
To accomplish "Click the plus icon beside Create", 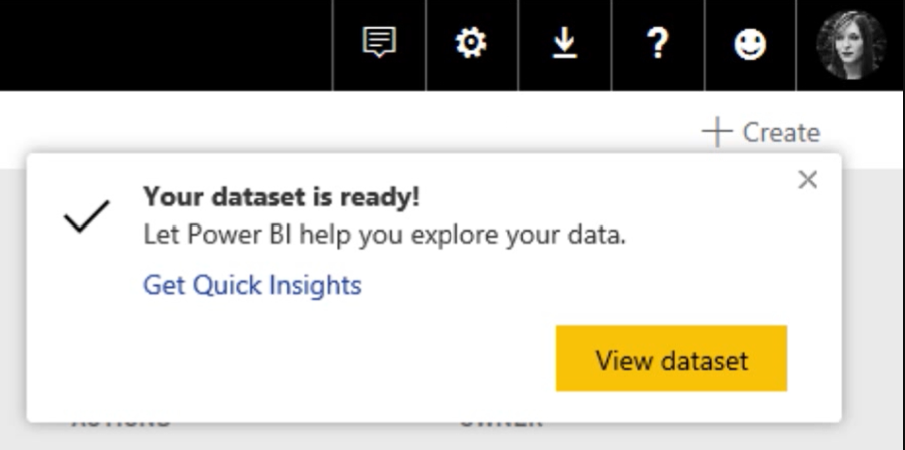I will [717, 132].
